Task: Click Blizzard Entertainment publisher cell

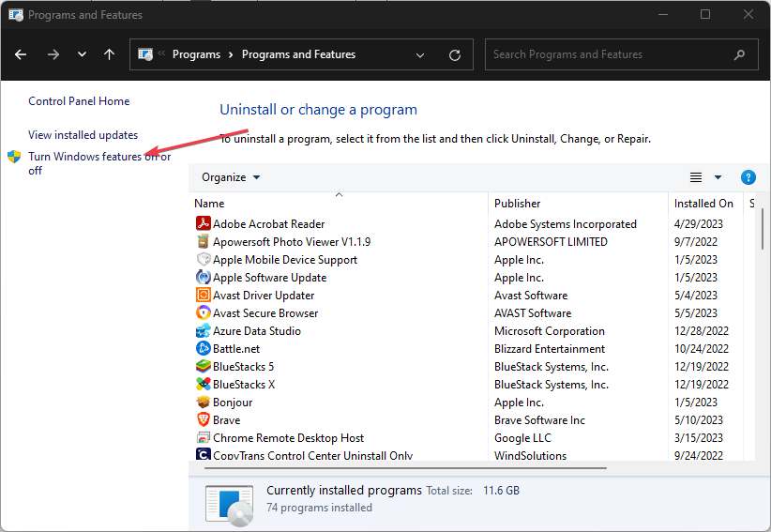Action: click(550, 349)
